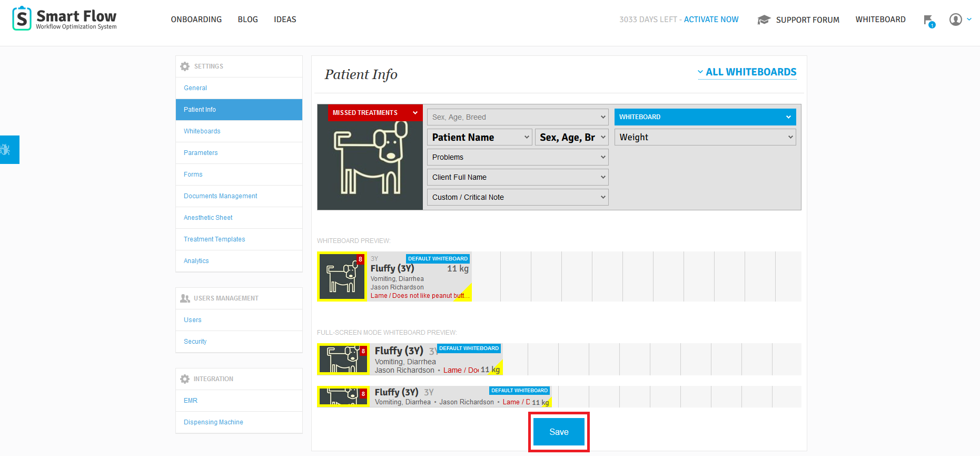This screenshot has height=456, width=980.
Task: Open the Missed Treatments dropdown
Action: 375,113
